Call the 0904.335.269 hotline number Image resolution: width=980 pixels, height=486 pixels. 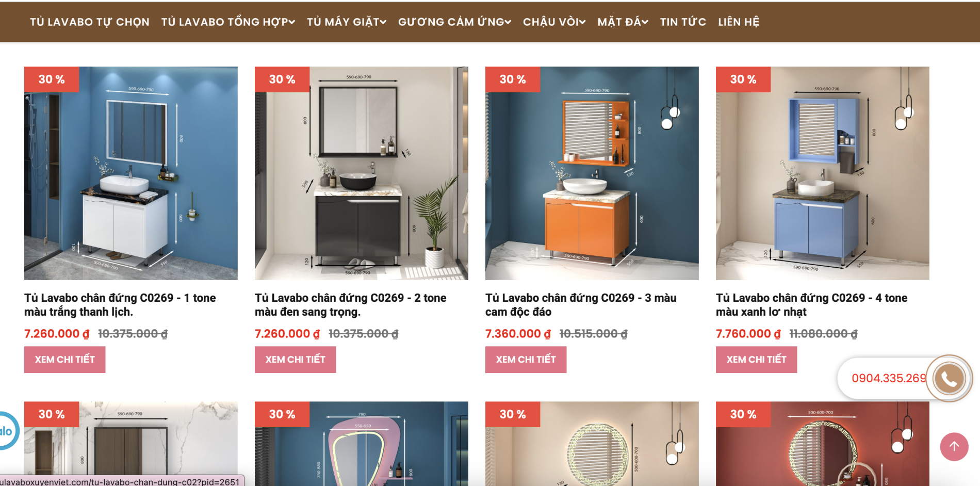[889, 378]
